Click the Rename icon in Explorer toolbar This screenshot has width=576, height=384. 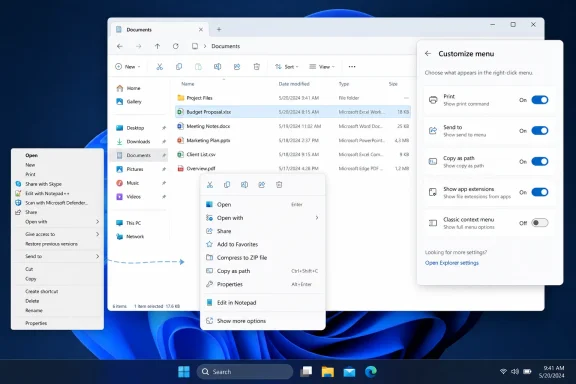tap(217, 67)
